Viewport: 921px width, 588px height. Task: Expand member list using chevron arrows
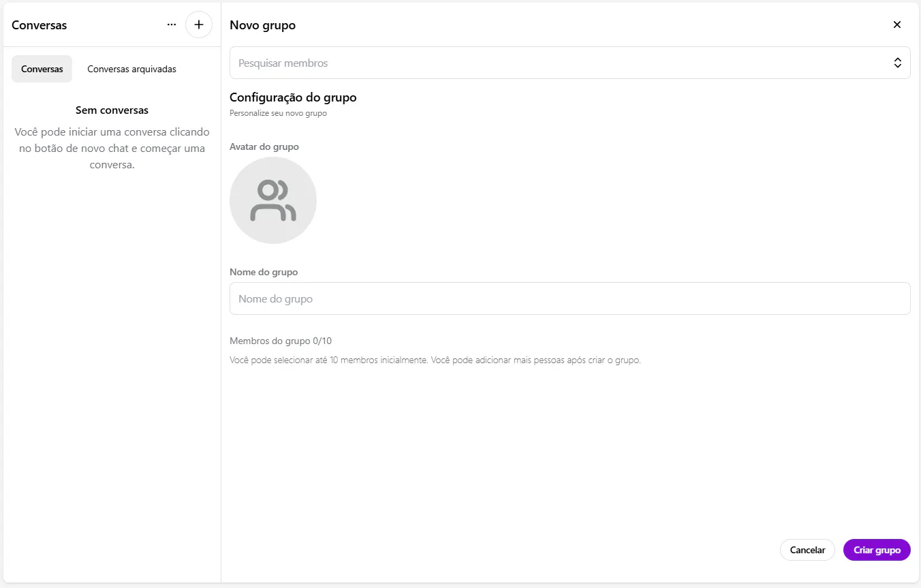click(x=897, y=63)
